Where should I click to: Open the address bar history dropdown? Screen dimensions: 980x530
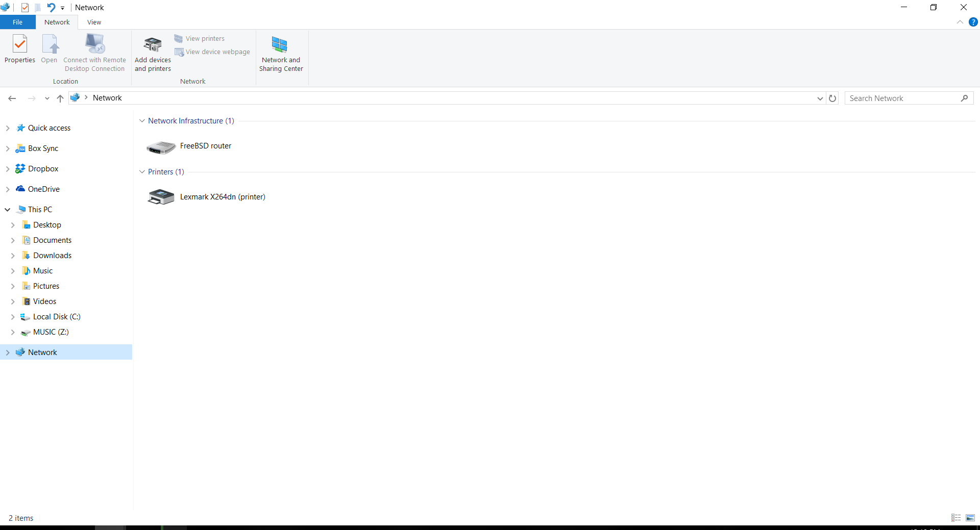click(820, 98)
